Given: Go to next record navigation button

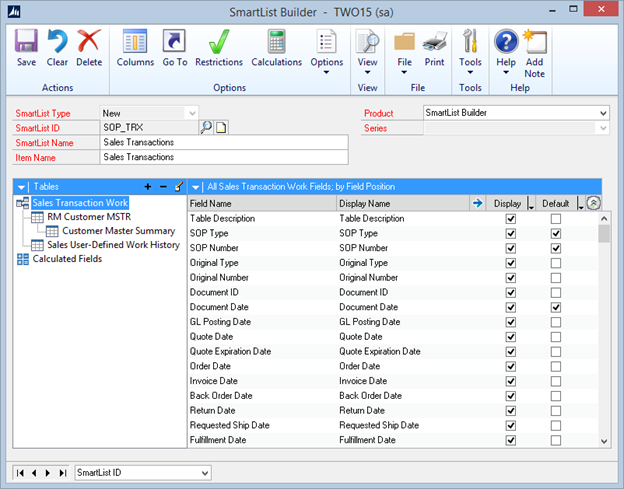Looking at the screenshot, I should [48, 473].
